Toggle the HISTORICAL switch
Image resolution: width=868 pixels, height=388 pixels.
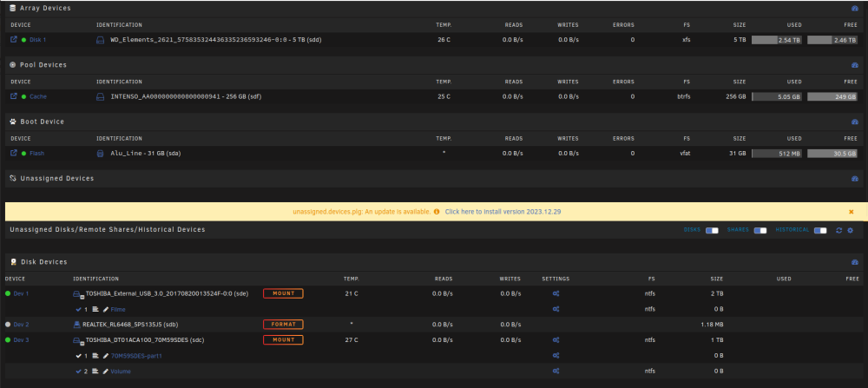coord(820,230)
